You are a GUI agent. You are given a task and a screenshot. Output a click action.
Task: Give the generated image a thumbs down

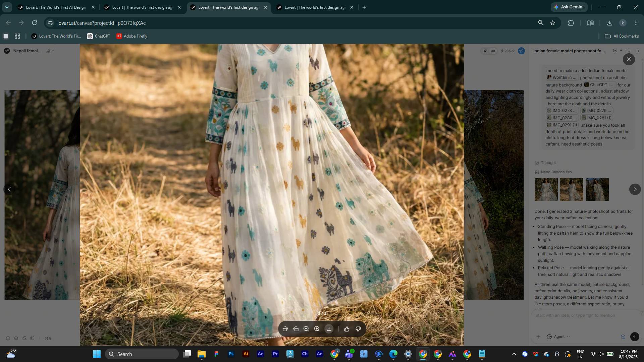358,329
